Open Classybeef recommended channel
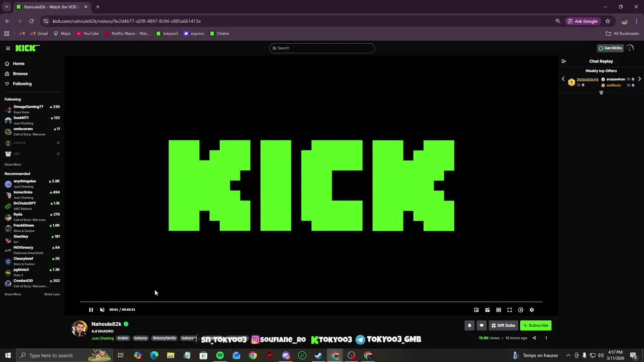The image size is (644, 362). [32, 261]
